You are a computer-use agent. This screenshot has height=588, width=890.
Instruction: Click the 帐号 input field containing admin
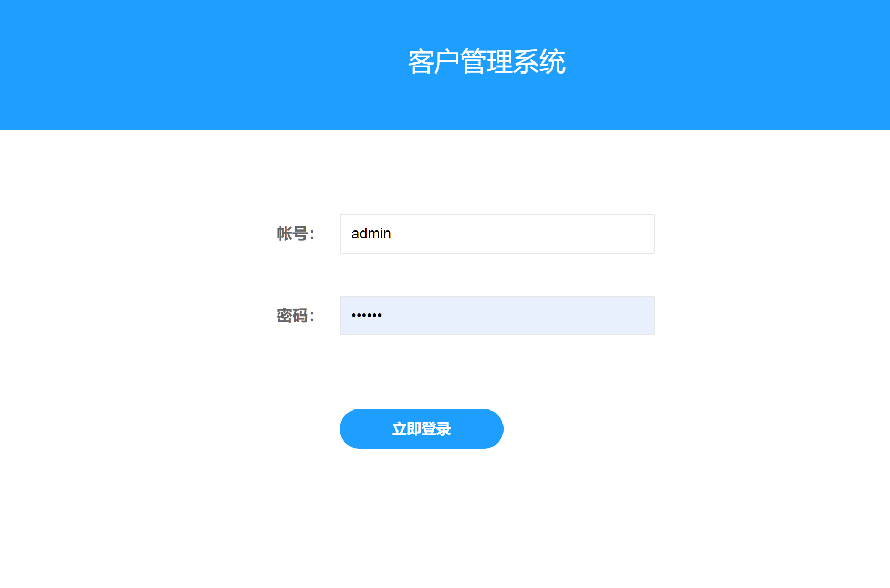click(x=497, y=234)
